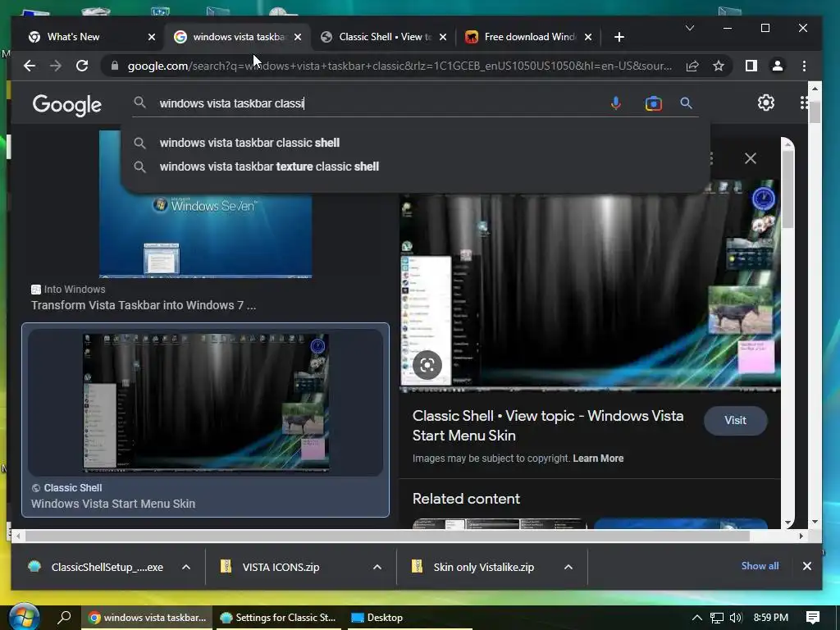Reload the current Google page
This screenshot has width=840, height=630.
pos(82,66)
